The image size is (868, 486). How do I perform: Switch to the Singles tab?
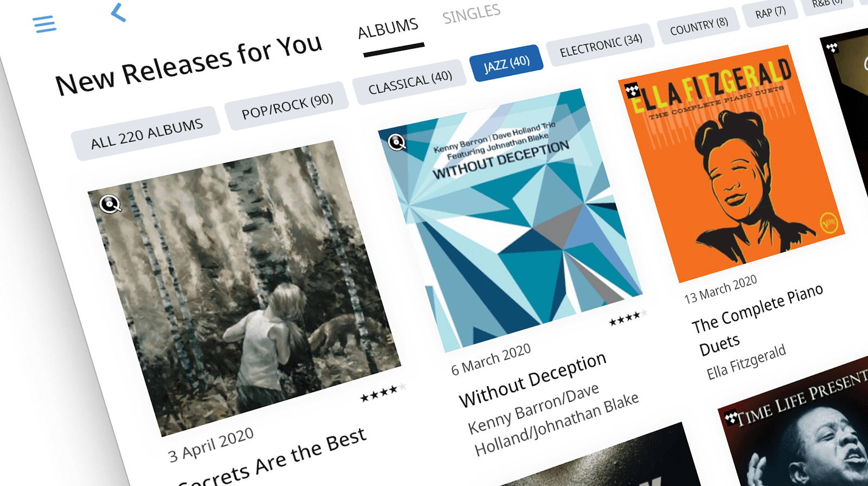point(471,14)
